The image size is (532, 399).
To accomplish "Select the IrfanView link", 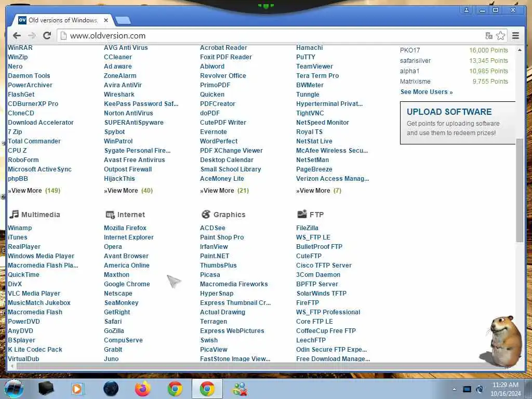I will click(214, 247).
